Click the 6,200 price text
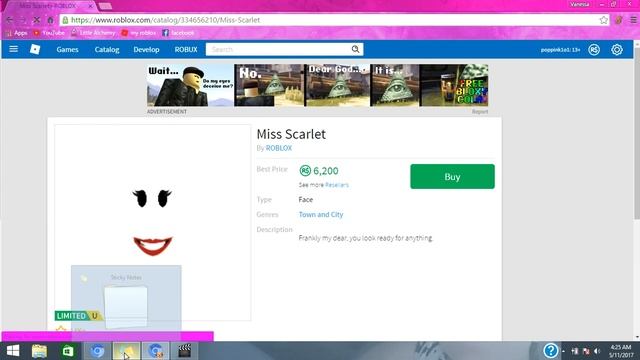 coord(326,171)
